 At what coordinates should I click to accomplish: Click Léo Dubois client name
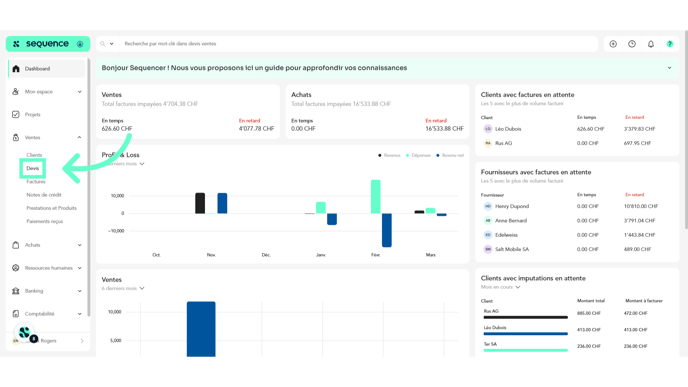tap(508, 129)
